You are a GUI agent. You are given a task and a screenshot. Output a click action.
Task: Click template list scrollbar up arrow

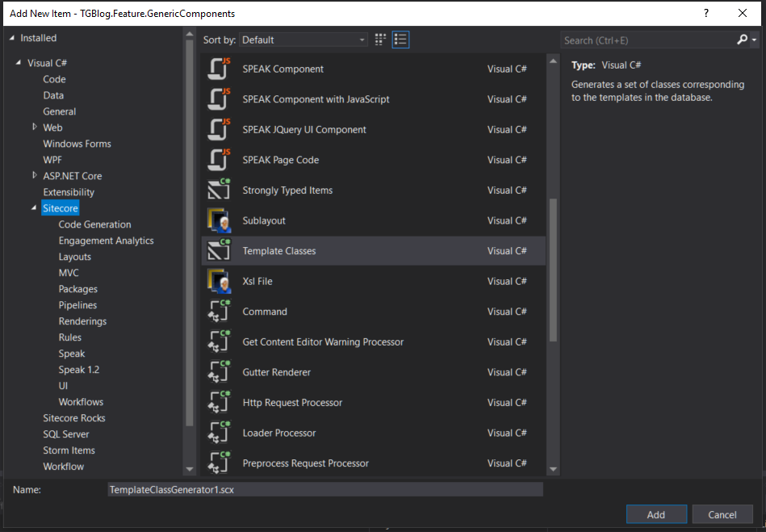pyautogui.click(x=553, y=61)
